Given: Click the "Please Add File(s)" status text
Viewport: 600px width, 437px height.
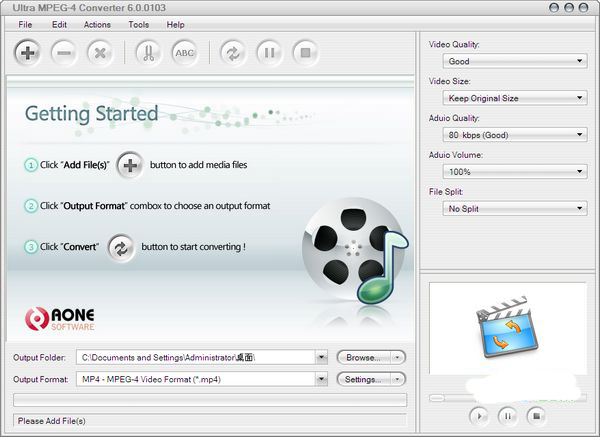Looking at the screenshot, I should coord(52,421).
